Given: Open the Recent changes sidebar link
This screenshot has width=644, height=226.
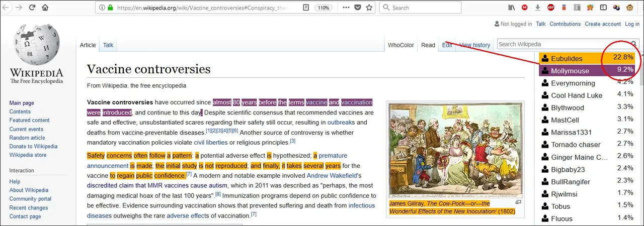Looking at the screenshot, I should (x=29, y=207).
